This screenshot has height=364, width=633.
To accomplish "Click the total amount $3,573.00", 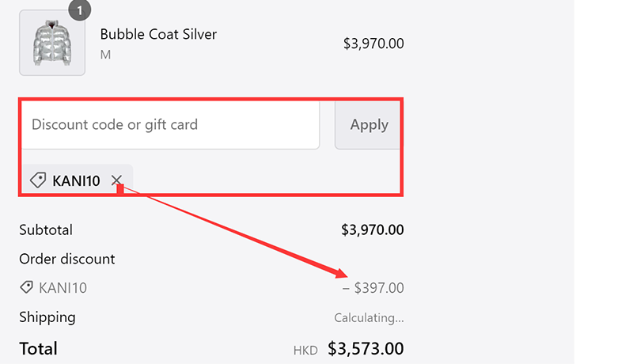I will tap(366, 349).
